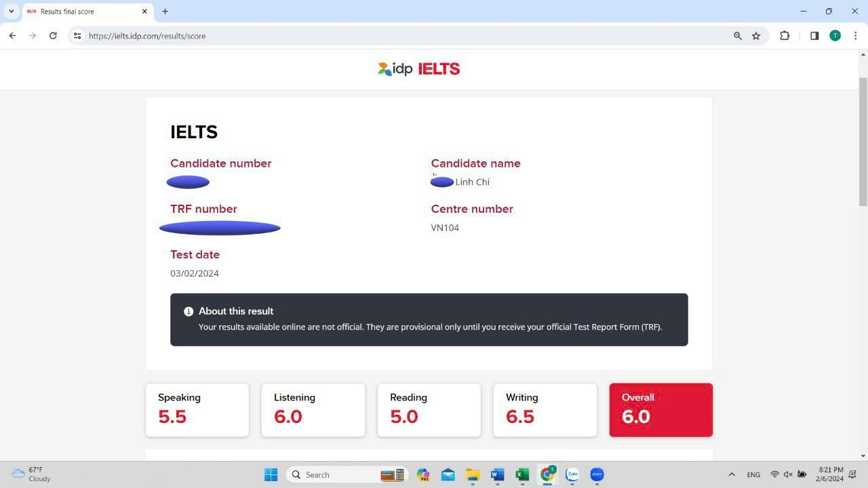Open Zalo from the taskbar
868x488 pixels.
tap(572, 474)
